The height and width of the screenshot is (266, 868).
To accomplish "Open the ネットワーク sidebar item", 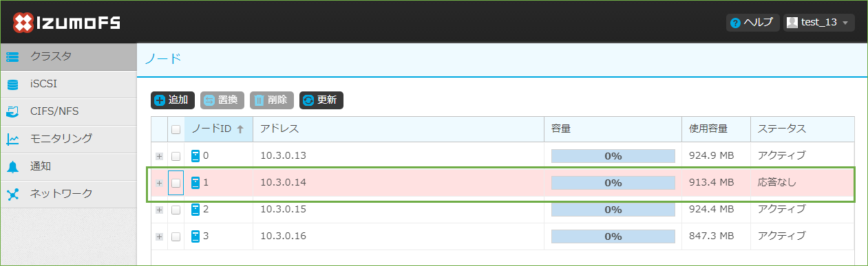I will [x=69, y=194].
